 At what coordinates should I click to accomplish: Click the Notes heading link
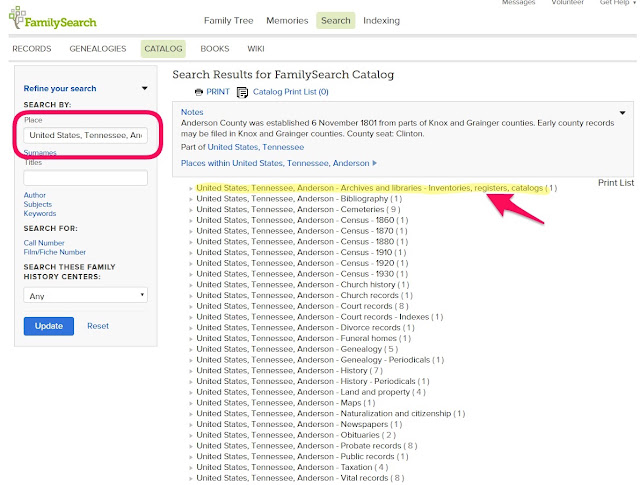coord(192,112)
